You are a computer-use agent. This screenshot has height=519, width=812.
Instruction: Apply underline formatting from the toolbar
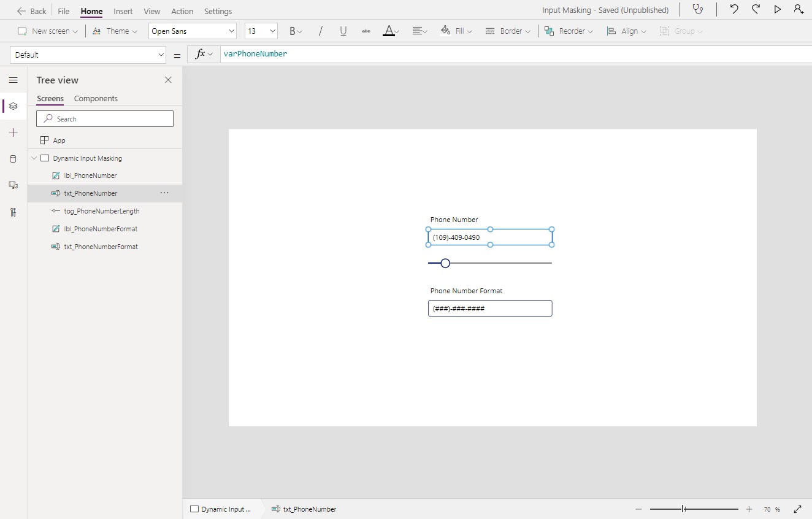click(x=343, y=31)
